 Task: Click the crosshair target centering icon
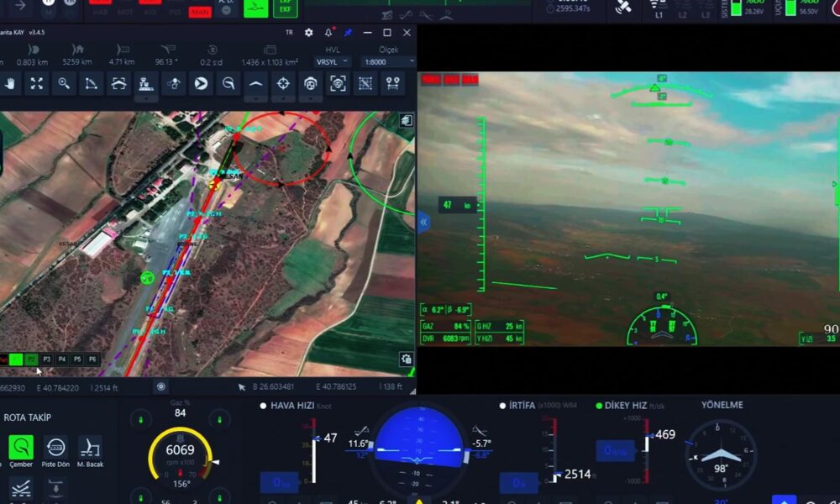pyautogui.click(x=283, y=83)
